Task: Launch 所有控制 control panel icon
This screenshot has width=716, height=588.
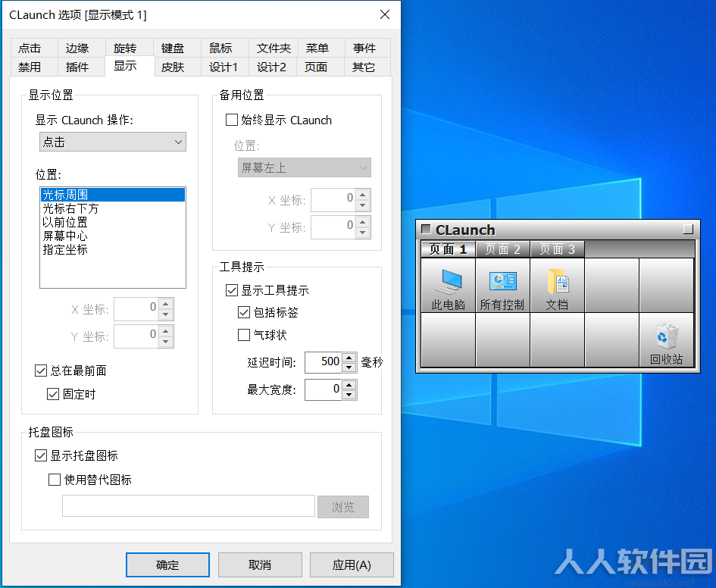Action: [502, 286]
